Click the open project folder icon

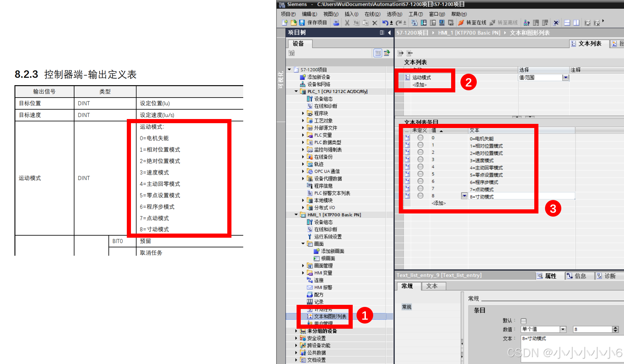pyautogui.click(x=293, y=23)
